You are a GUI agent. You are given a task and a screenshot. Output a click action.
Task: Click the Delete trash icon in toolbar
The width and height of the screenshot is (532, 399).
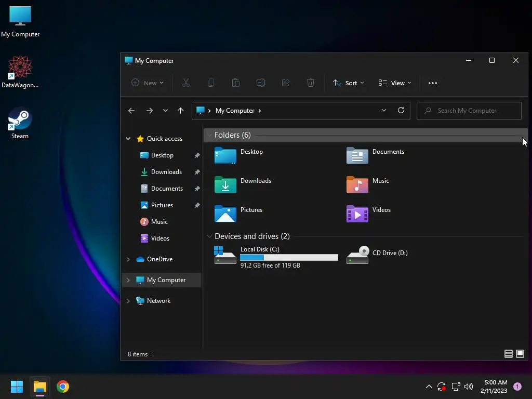[311, 83]
